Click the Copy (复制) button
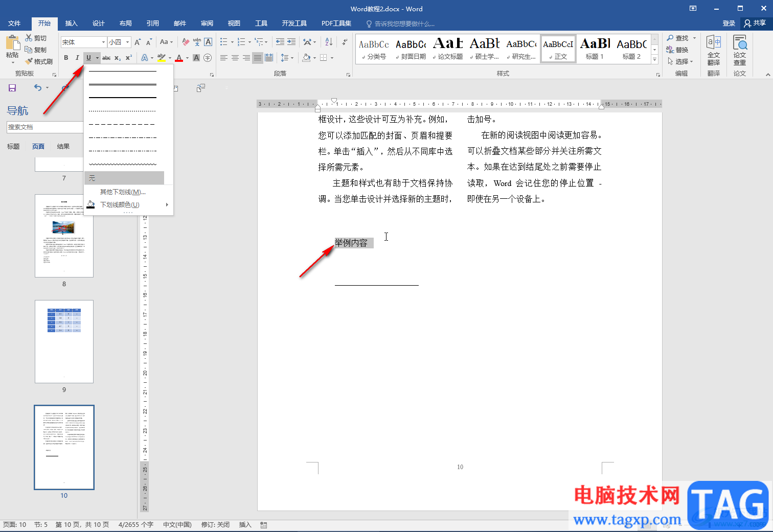 pos(36,50)
